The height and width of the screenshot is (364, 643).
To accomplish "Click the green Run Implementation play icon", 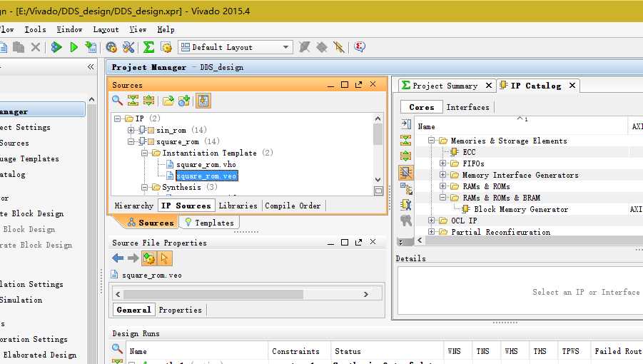I will click(x=74, y=47).
